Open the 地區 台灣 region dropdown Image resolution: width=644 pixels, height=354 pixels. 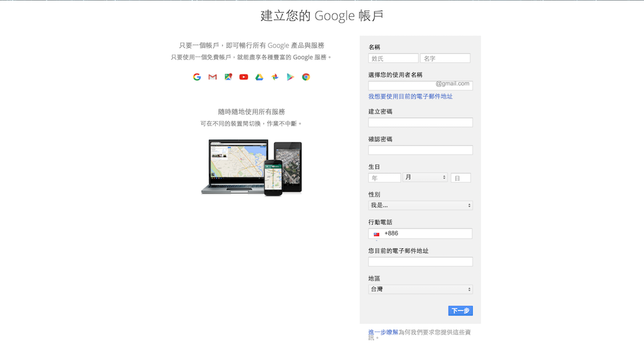tap(421, 289)
